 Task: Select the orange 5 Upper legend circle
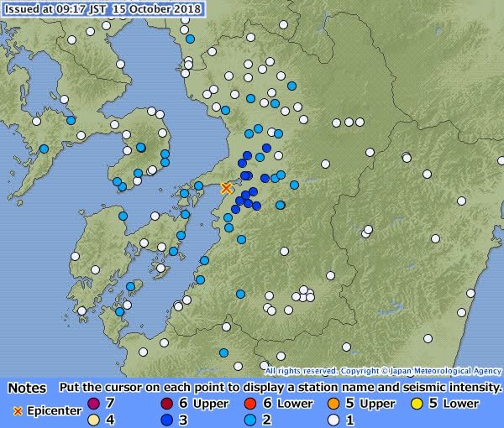tap(333, 404)
